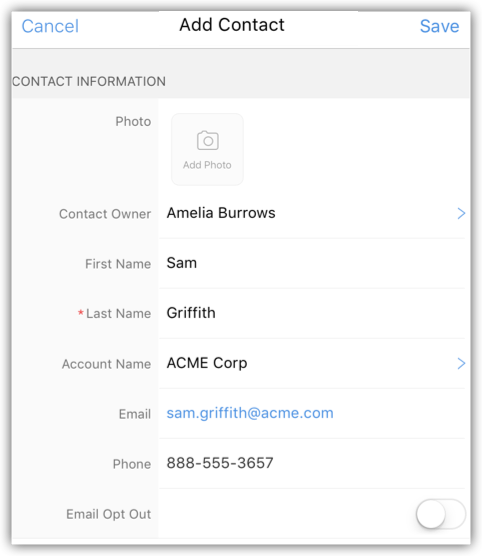Click the Contact Owner label
482x556 pixels.
click(x=105, y=214)
